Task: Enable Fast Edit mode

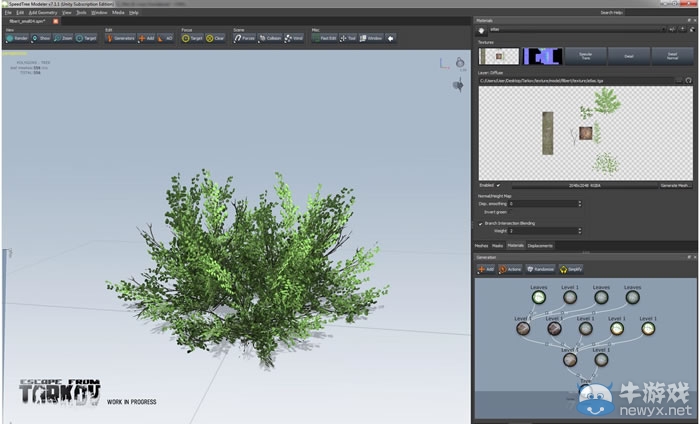Action: click(x=325, y=38)
